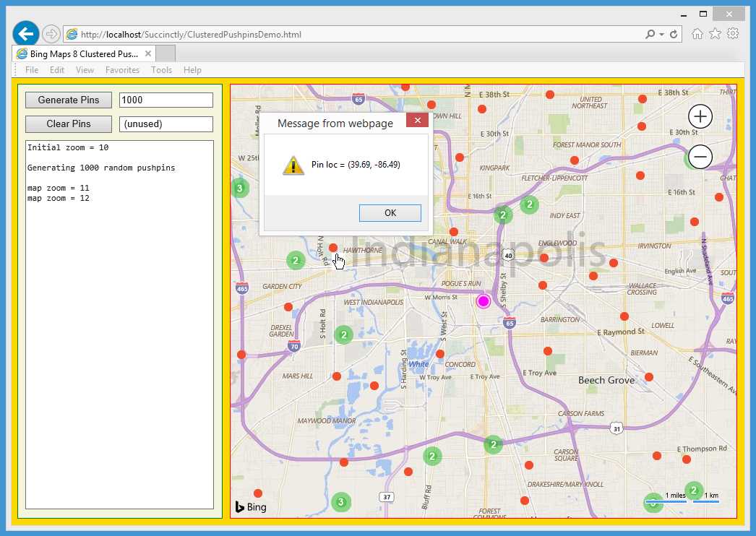Click the green cluster 2 near Garden City

point(296,261)
